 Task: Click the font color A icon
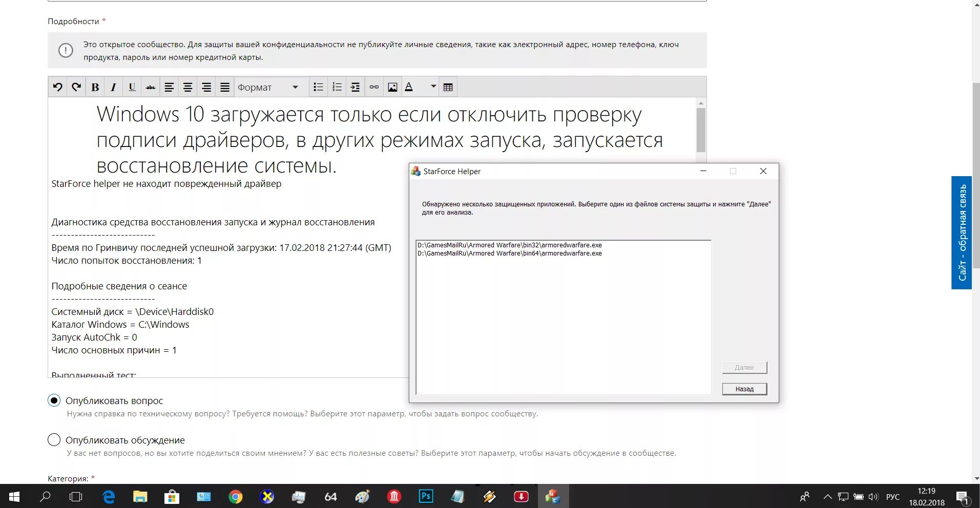click(409, 87)
